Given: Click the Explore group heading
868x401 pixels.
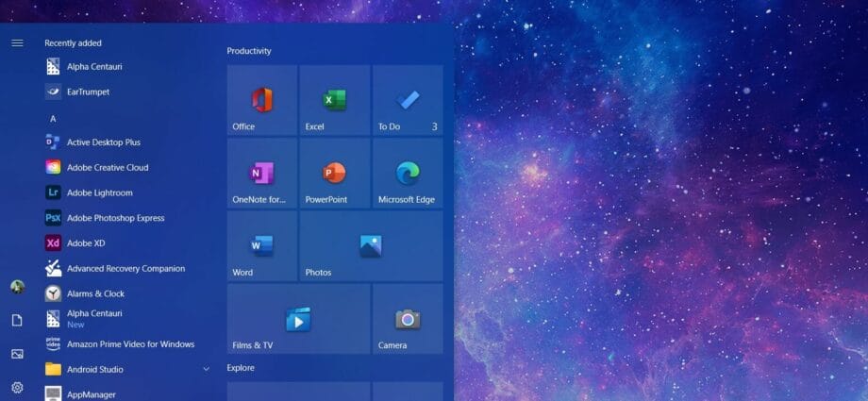Looking at the screenshot, I should [x=241, y=368].
